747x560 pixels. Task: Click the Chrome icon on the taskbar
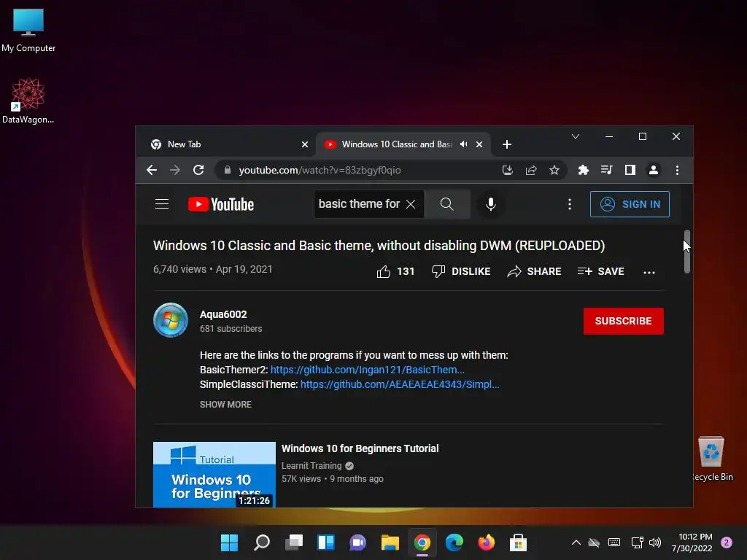point(422,542)
